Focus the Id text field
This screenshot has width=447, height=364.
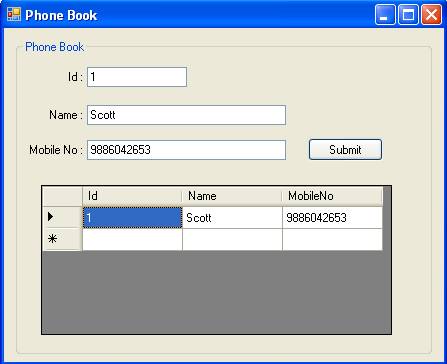point(137,77)
